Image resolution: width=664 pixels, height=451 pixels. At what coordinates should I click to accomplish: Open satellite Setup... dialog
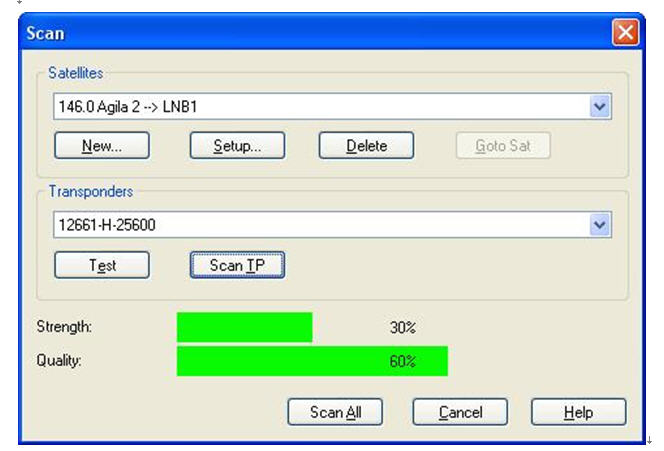tap(237, 146)
